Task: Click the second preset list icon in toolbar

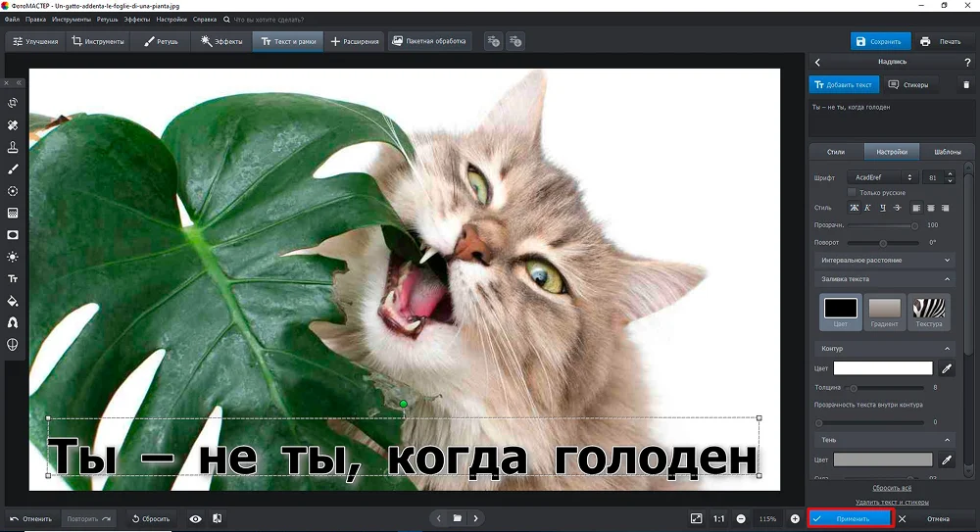Action: [x=515, y=41]
